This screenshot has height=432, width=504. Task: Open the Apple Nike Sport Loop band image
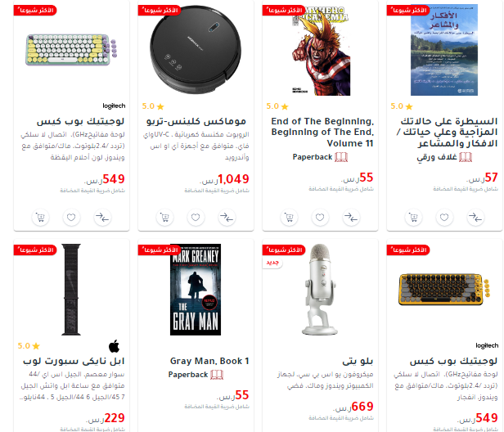point(71,290)
